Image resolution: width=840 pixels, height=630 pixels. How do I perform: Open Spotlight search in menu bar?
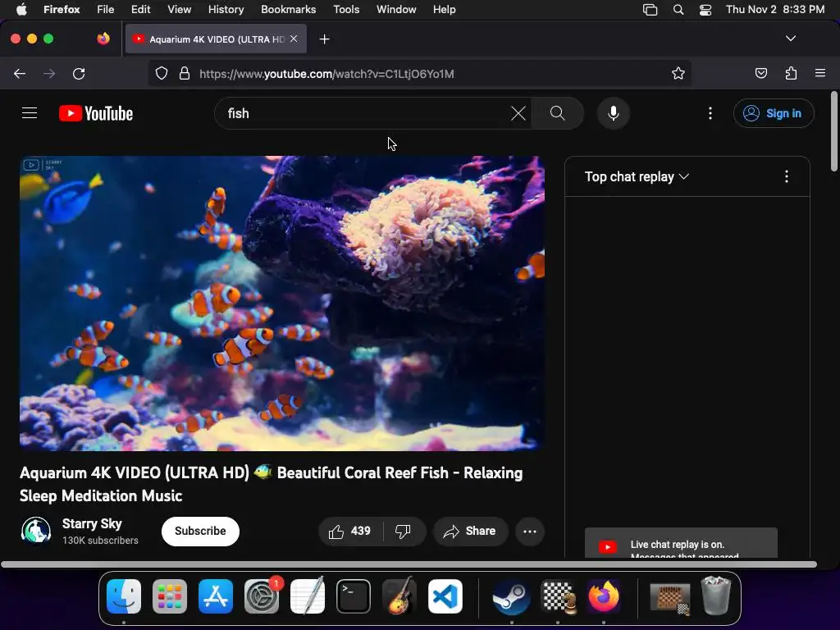pyautogui.click(x=678, y=9)
